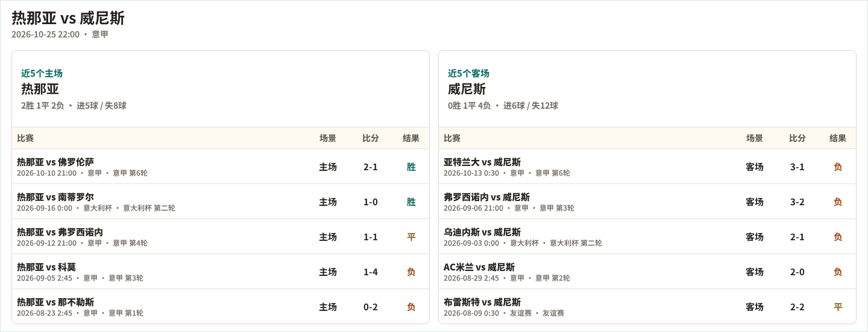Screen dimensions: 868x332
Task: Click the 比分 column header in 威尼斯 table
Action: pyautogui.click(x=797, y=138)
